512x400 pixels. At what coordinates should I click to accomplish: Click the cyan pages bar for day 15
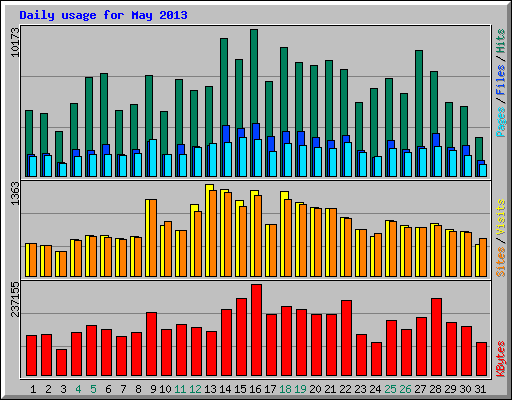(243, 157)
